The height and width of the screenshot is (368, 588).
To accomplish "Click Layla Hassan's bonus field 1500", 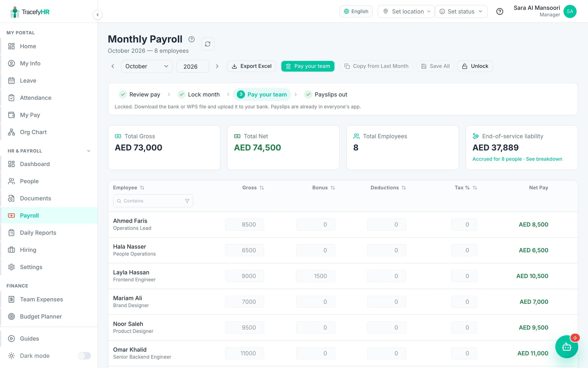I will click(315, 276).
